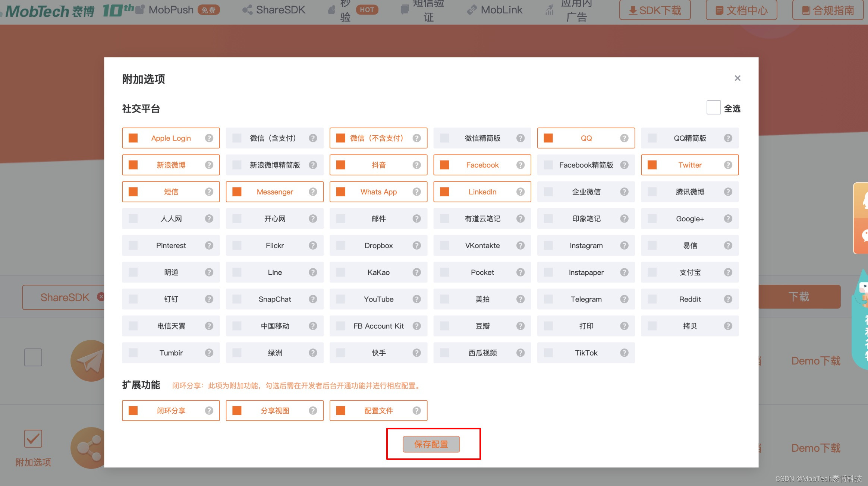Switch to the MobPush menu item
This screenshot has width=868, height=486.
[171, 9]
